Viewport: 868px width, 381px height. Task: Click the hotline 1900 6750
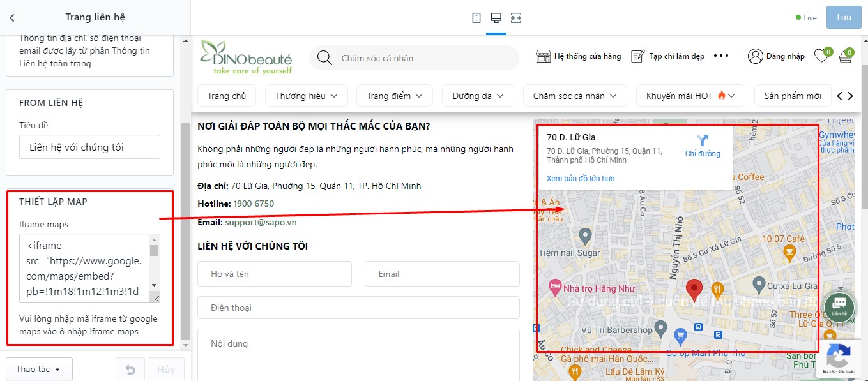254,204
